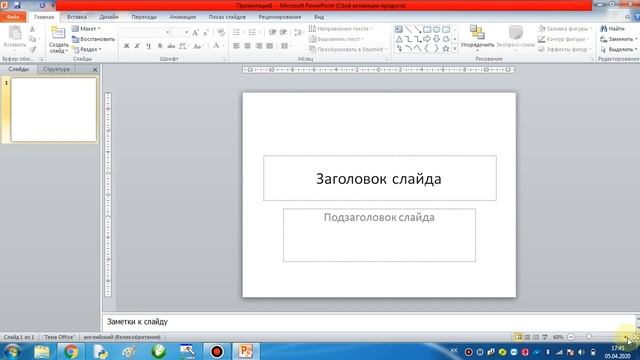Switch to the Анимация tab
This screenshot has width=640, height=360.
coord(183,17)
